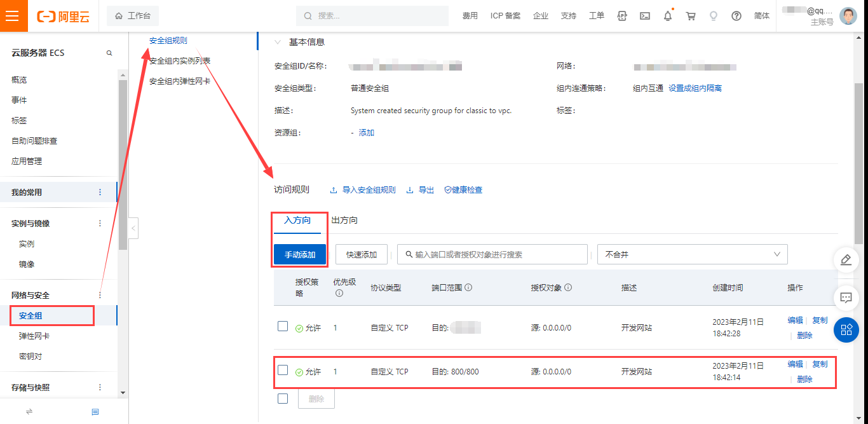Open the shopping cart icon
Image resolution: width=868 pixels, height=424 pixels.
point(691,16)
